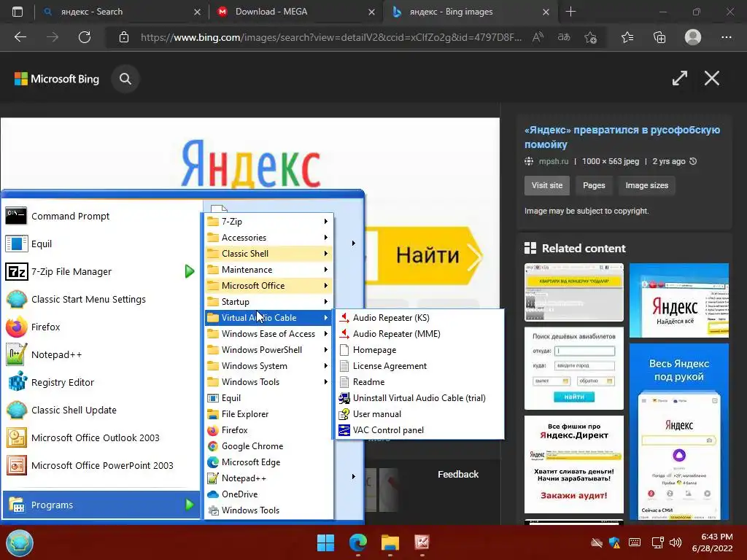Click the Classic Shell start button
Screen dimensions: 747x560
coord(20,542)
